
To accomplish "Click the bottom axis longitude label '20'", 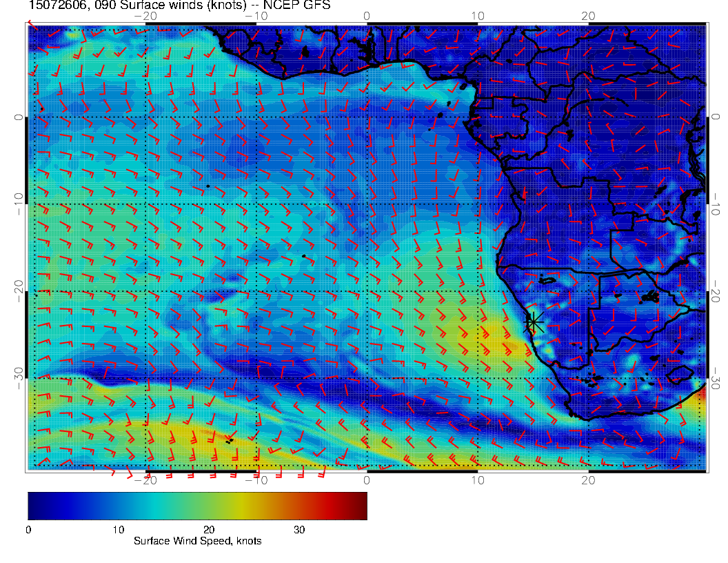I will [588, 480].
